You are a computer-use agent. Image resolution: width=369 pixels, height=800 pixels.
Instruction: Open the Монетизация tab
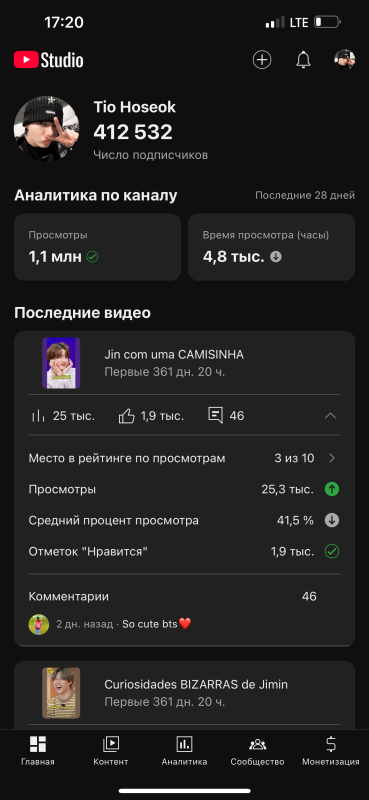[x=331, y=751]
